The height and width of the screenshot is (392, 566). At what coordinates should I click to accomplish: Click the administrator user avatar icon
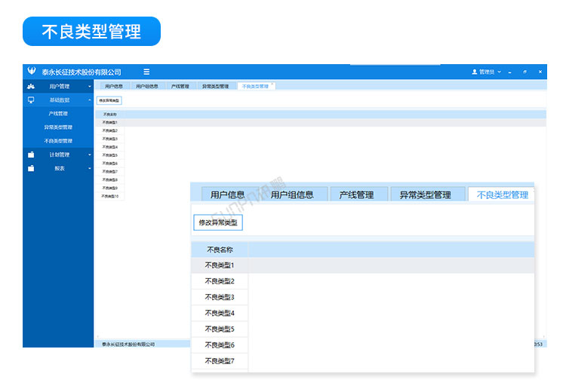(x=475, y=72)
